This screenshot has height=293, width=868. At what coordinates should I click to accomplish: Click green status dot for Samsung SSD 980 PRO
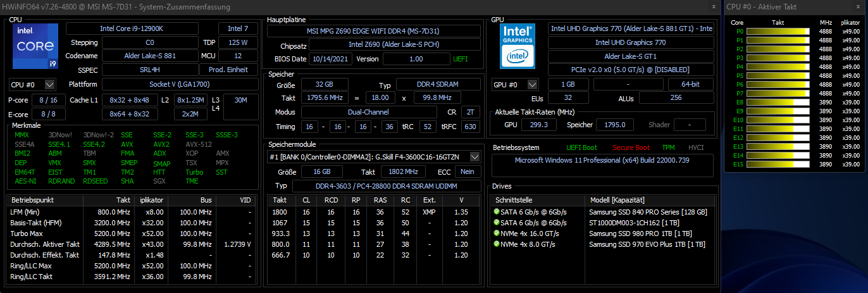coord(496,234)
